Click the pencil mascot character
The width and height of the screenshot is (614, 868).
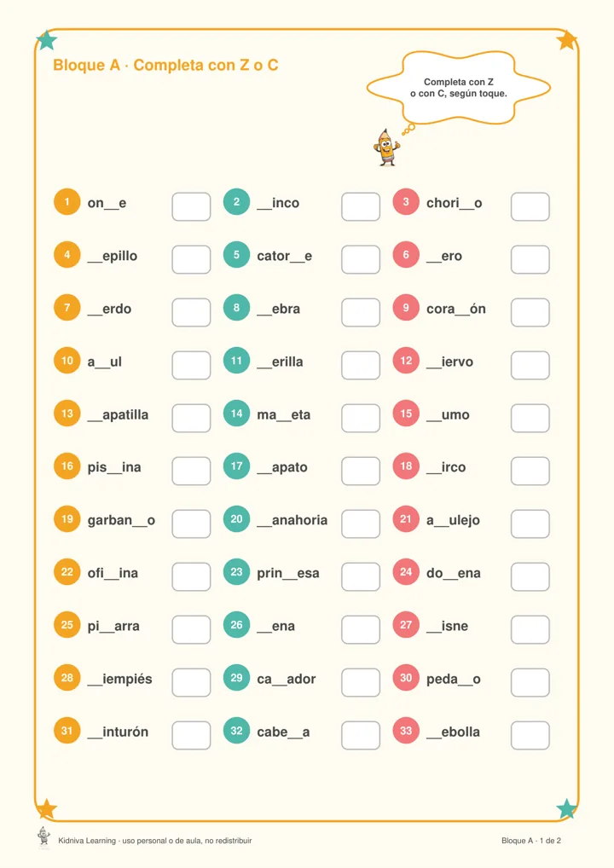[386, 148]
